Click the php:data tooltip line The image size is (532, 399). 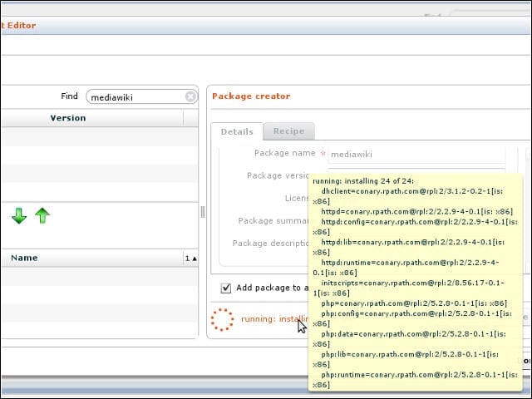[x=409, y=339]
